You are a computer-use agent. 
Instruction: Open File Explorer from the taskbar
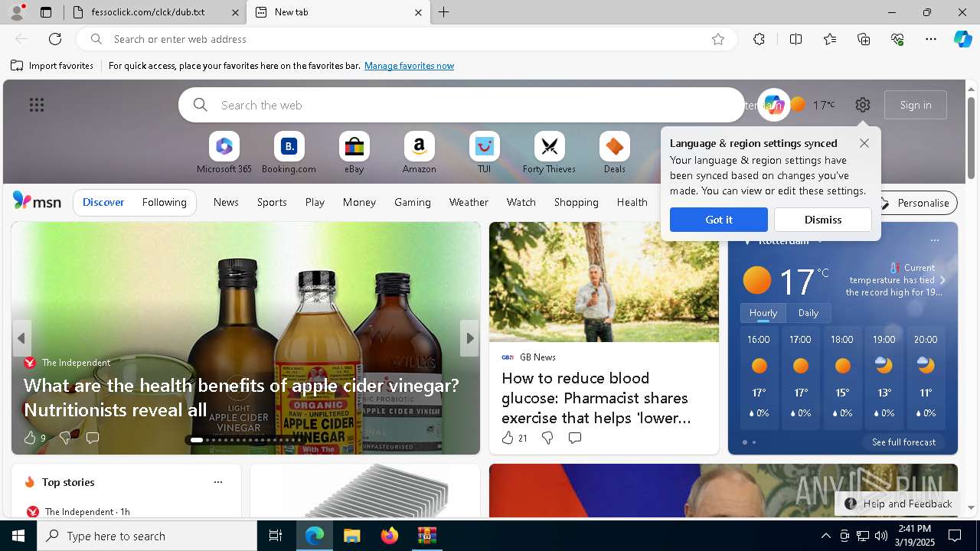351,536
